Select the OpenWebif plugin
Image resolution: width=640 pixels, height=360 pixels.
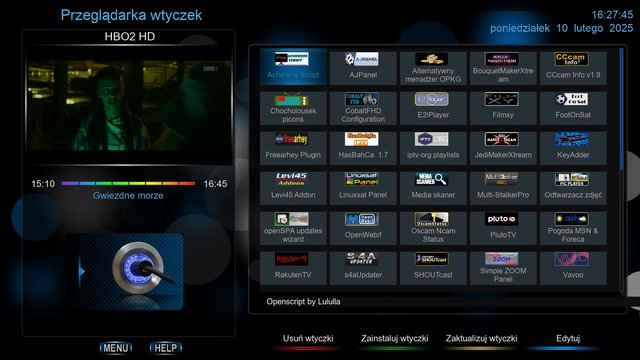coord(363,227)
